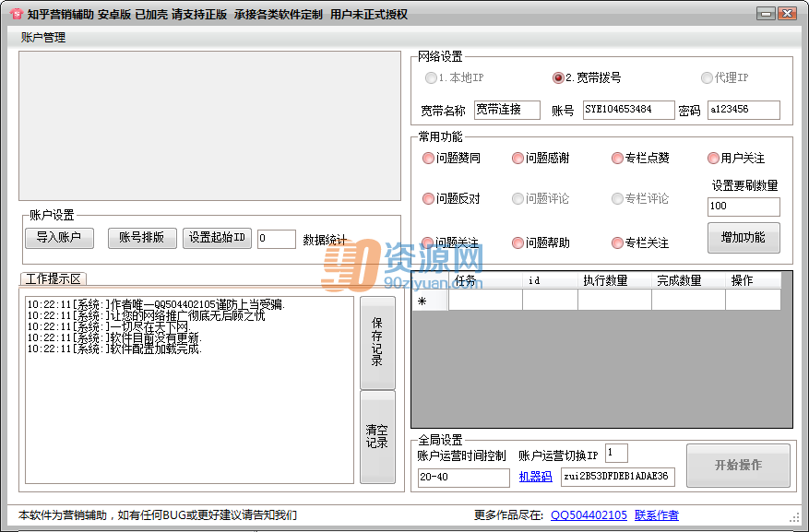
Task: Click the 任务 column header
Action: click(x=485, y=280)
